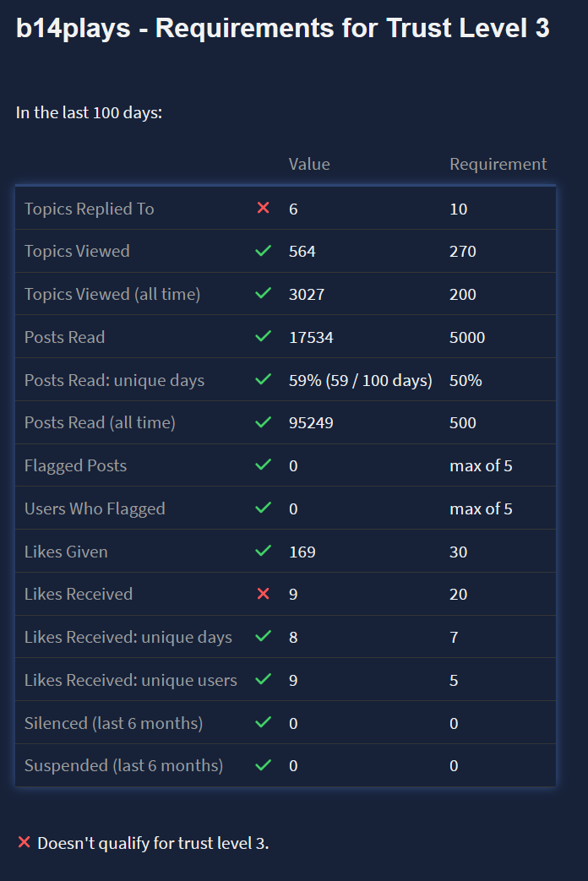This screenshot has height=881, width=588.
Task: Click the Posts Read (all time) value 95249
Action: click(311, 422)
